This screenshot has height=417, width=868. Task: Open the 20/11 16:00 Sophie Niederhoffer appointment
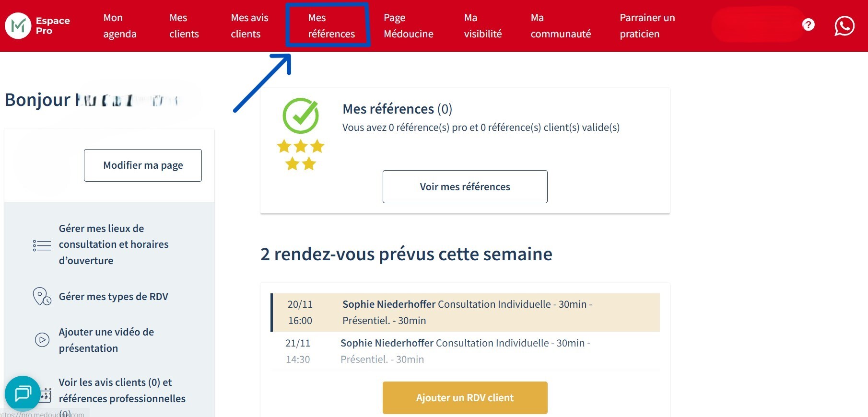465,313
